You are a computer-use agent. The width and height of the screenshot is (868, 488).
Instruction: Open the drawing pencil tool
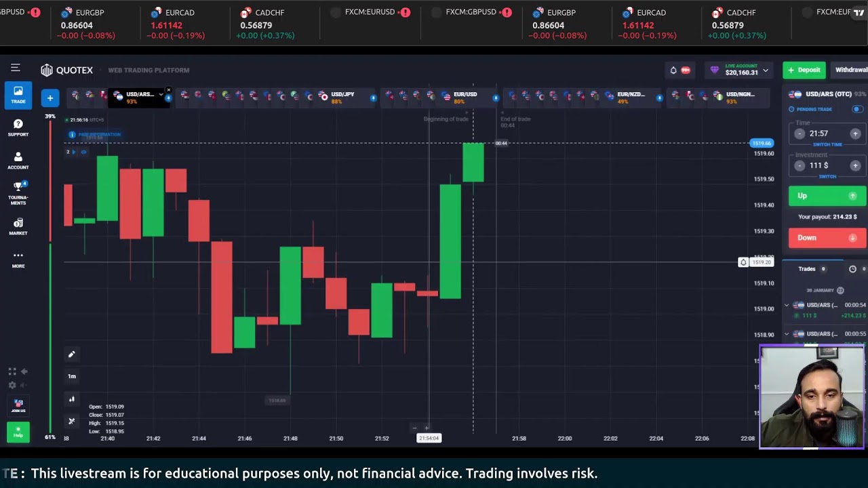[x=71, y=354]
